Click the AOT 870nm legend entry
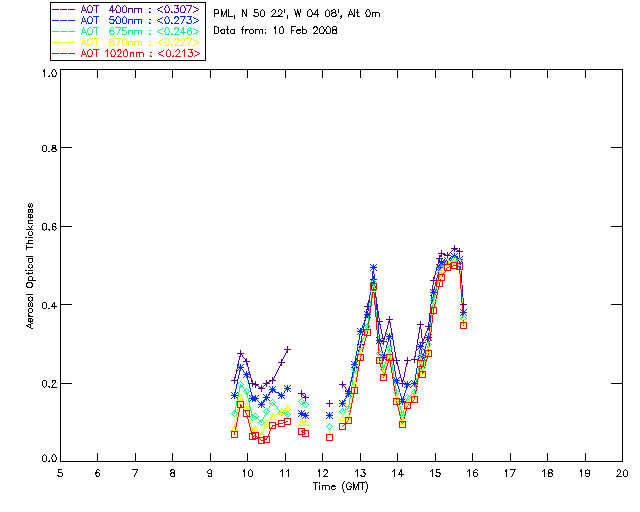Screen dimensions: 640x512 [x=126, y=42]
